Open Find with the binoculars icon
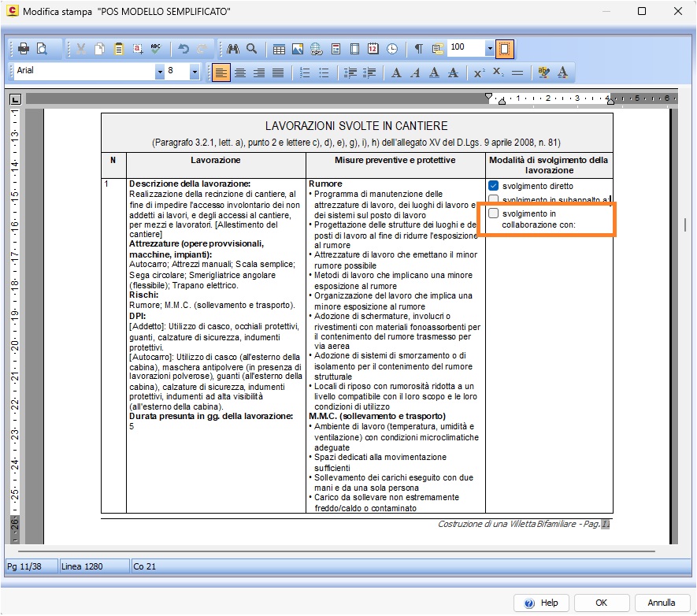The height and width of the screenshot is (616, 697). (x=233, y=48)
